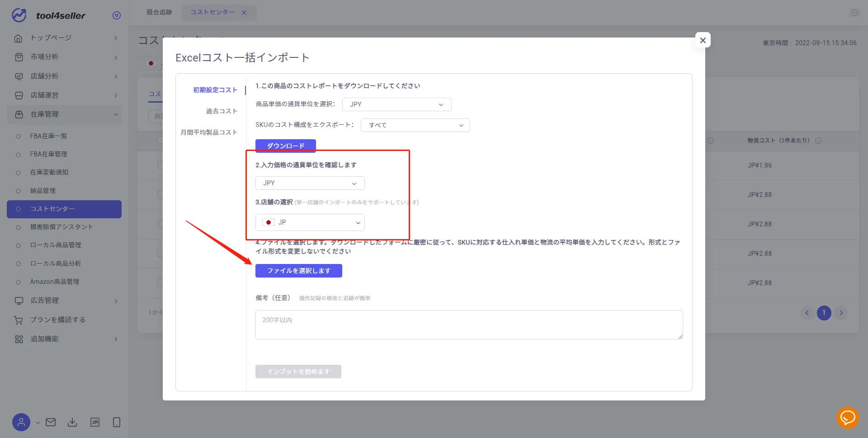Click the mail envelope icon in bottom bar
Screen dimensions: 868x438
(x=51, y=422)
